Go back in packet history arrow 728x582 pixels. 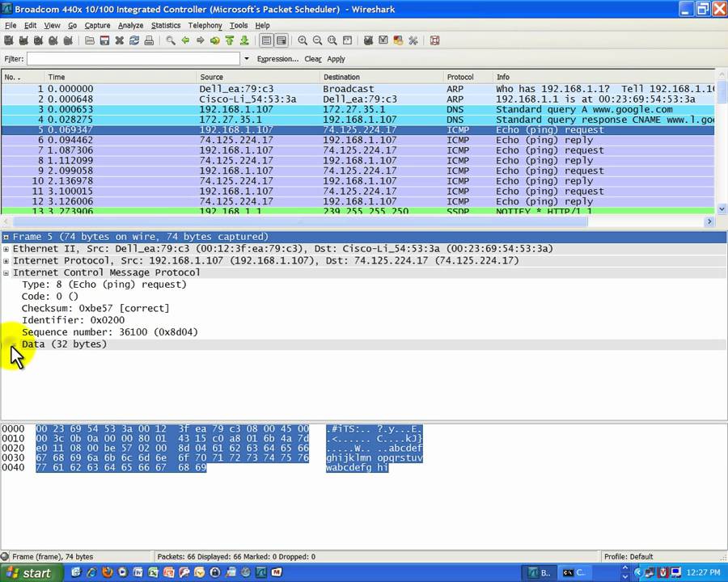click(x=185, y=41)
